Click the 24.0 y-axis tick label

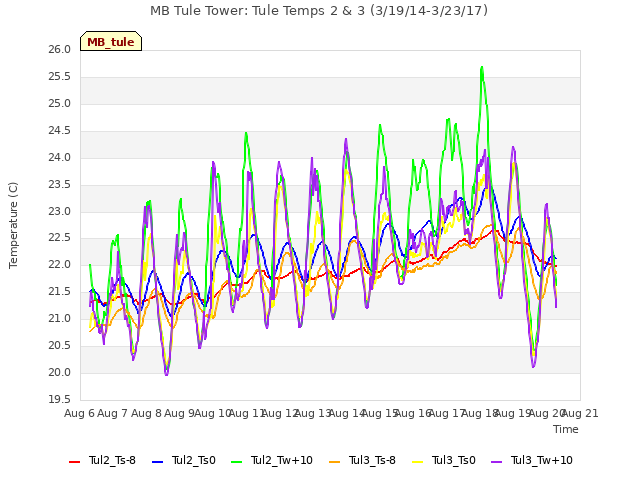click(60, 158)
